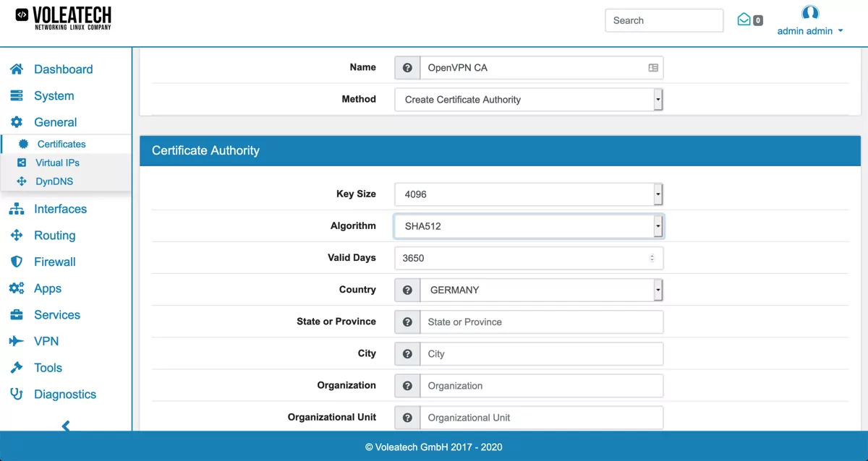
Task: Expand the Algorithm SHA512 dropdown
Action: 528,226
